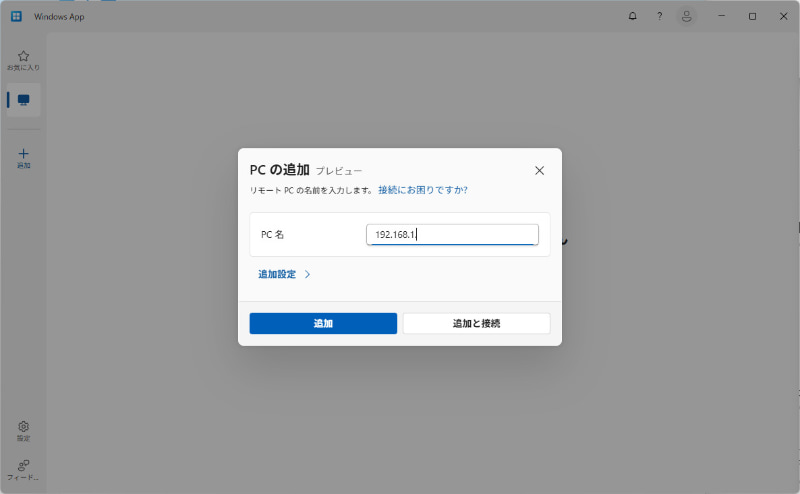Screen dimensions: 800x494
Task: Select the Devices monitor icon in sidebar
Action: 23,100
